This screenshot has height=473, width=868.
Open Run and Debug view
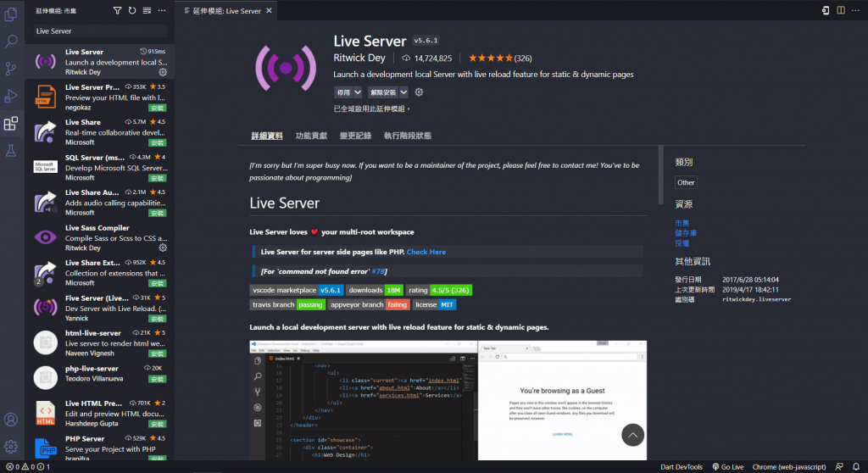point(11,97)
